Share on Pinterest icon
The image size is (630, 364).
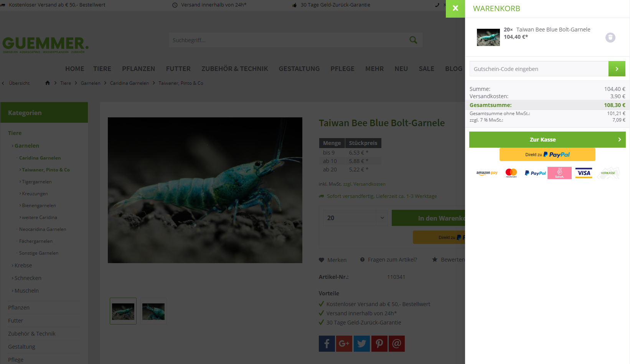click(379, 344)
